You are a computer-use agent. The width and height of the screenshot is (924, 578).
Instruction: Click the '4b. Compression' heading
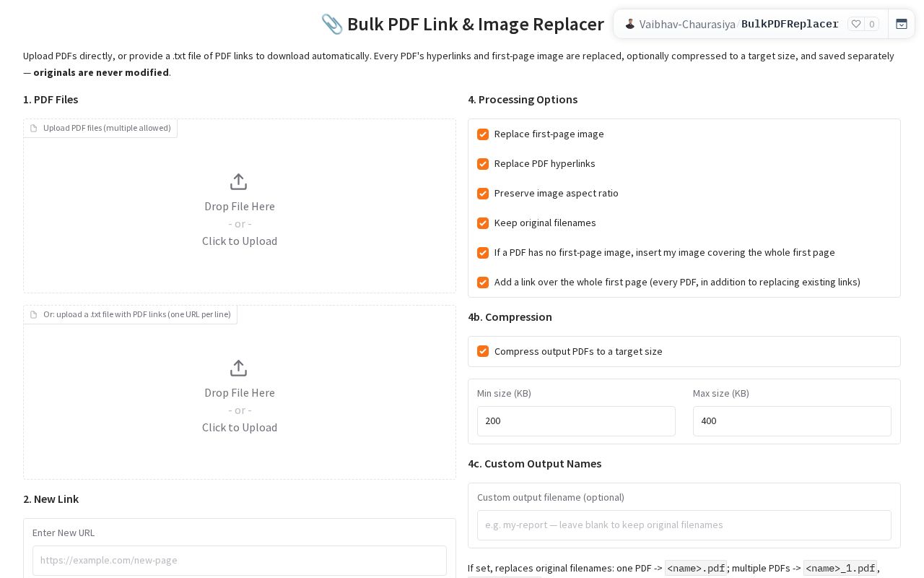(510, 316)
